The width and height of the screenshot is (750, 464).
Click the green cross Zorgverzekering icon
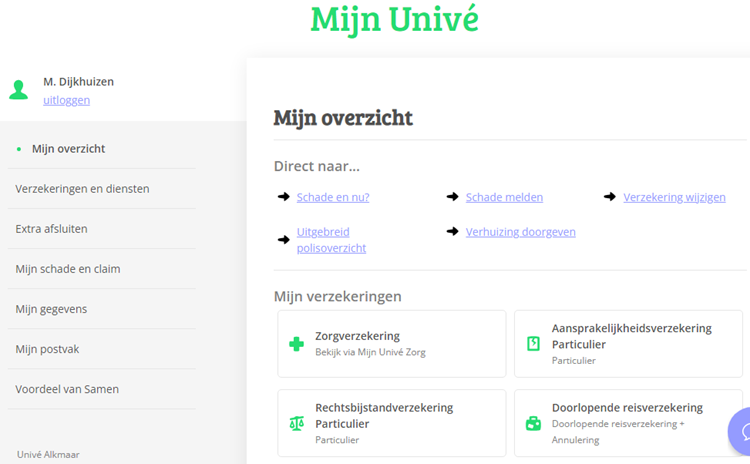(x=297, y=344)
